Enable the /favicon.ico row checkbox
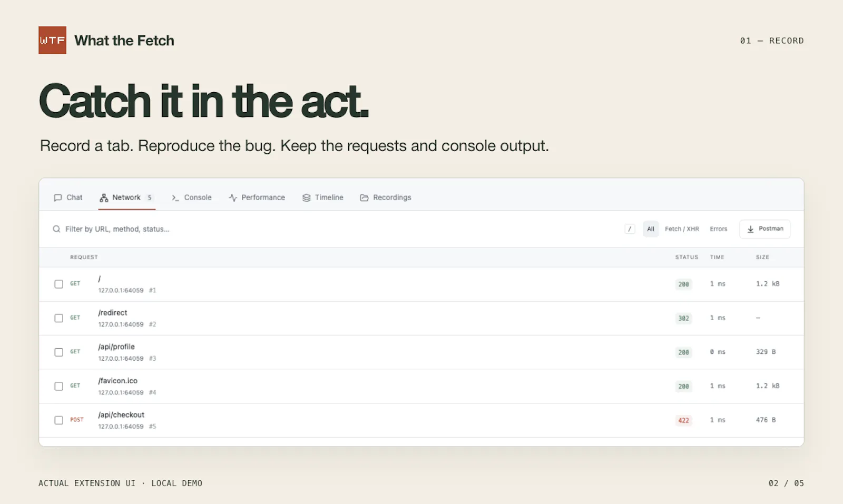 click(x=58, y=386)
